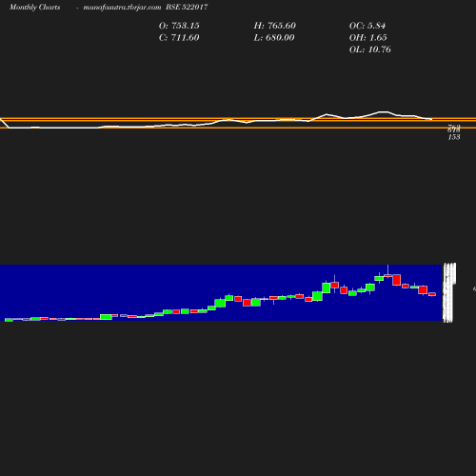Select the close value "C: 711.60"

coord(179,38)
